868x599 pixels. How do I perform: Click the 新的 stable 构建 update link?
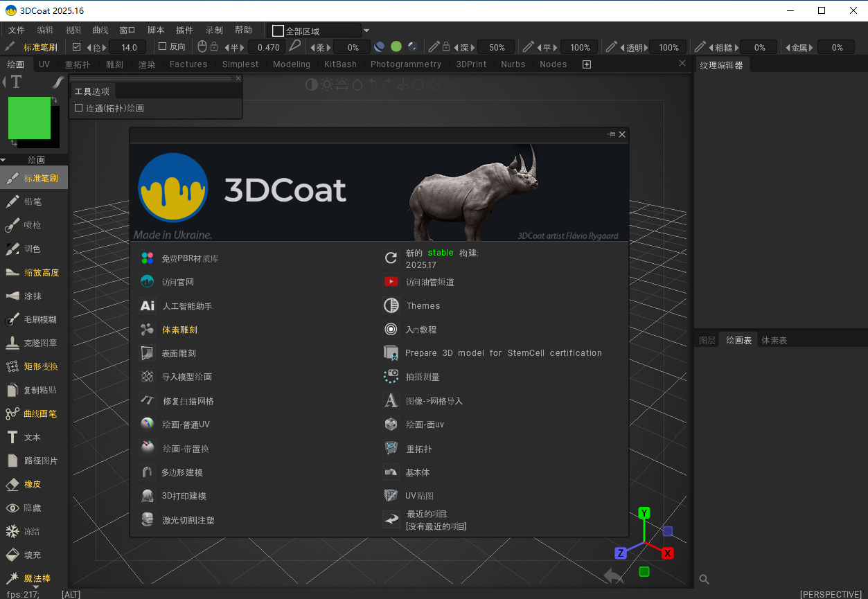(x=441, y=258)
